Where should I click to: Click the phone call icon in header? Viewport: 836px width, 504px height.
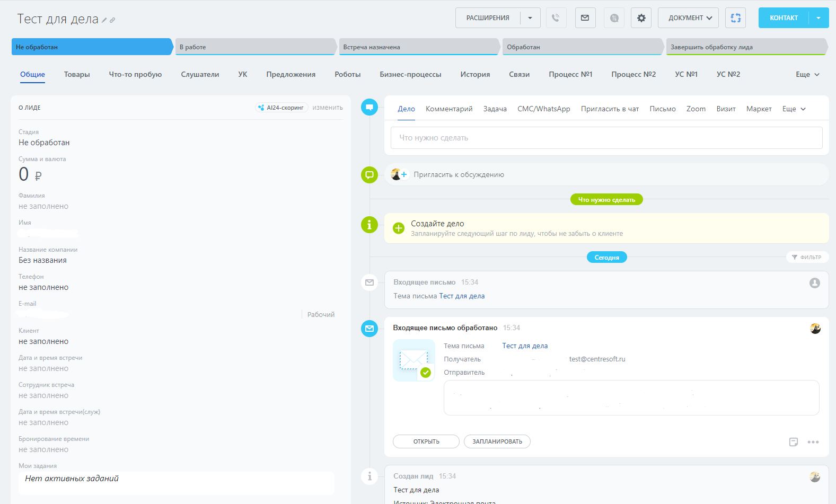point(556,18)
